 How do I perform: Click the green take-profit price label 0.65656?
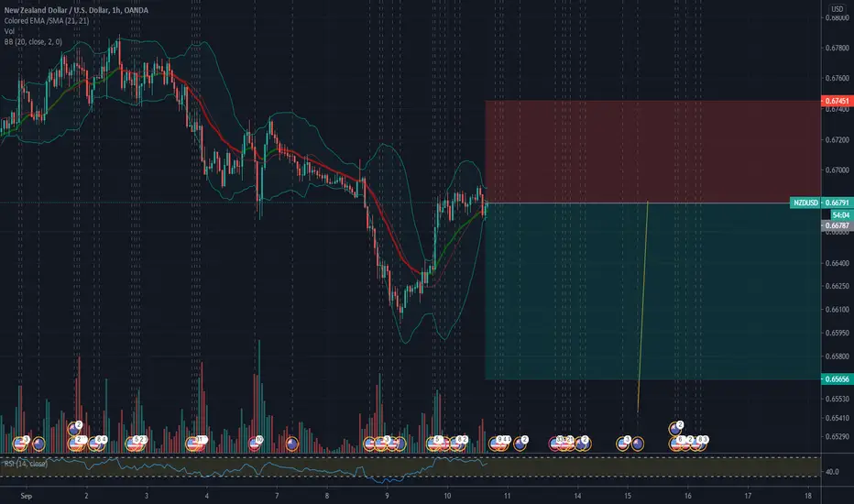pos(837,379)
